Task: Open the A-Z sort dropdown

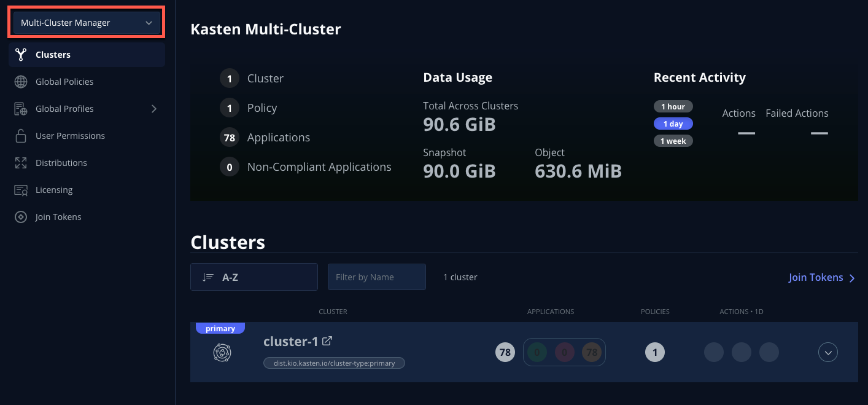Action: point(254,277)
